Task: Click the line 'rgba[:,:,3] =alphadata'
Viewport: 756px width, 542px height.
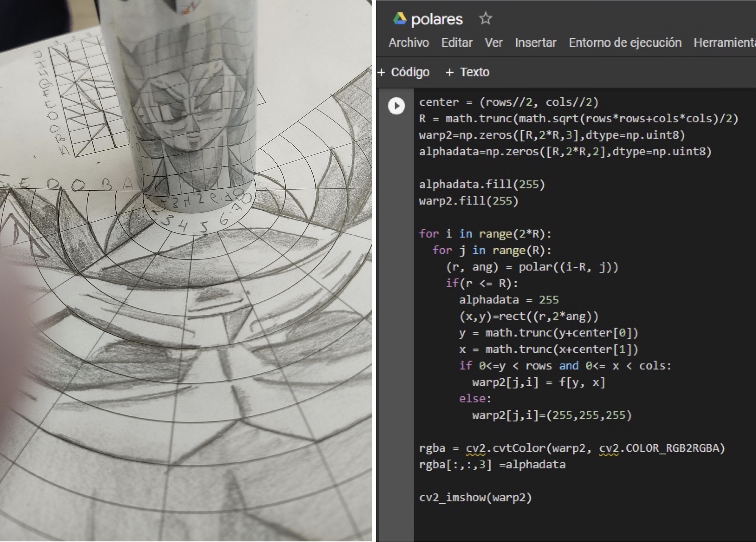Action: 492,465
